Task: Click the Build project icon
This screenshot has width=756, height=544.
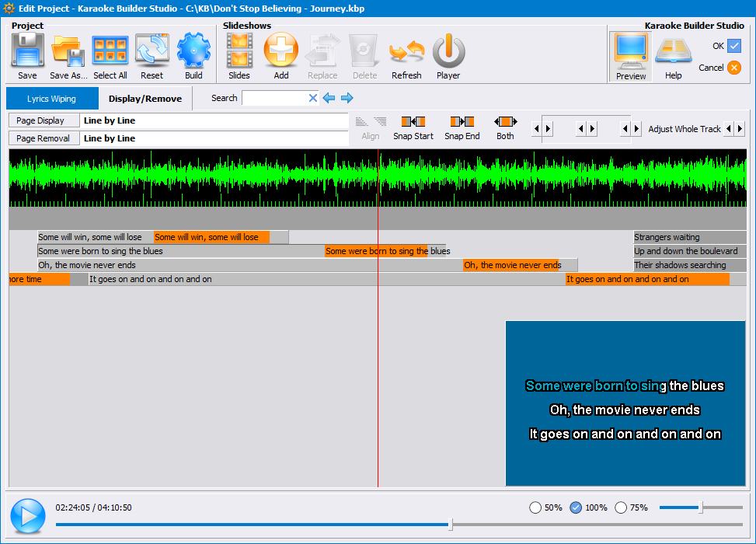Action: (193, 52)
